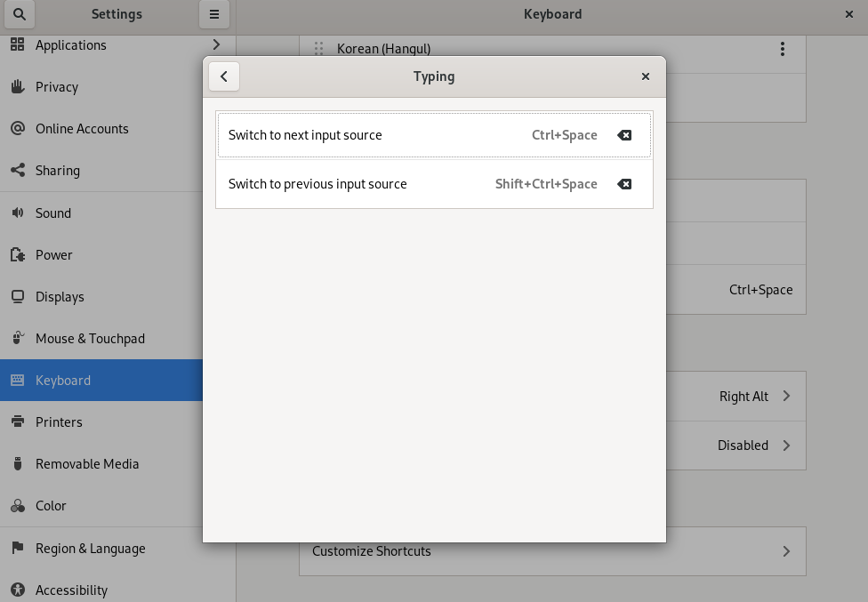
Task: Open the Customize Shortcuts chevron
Action: click(x=786, y=551)
